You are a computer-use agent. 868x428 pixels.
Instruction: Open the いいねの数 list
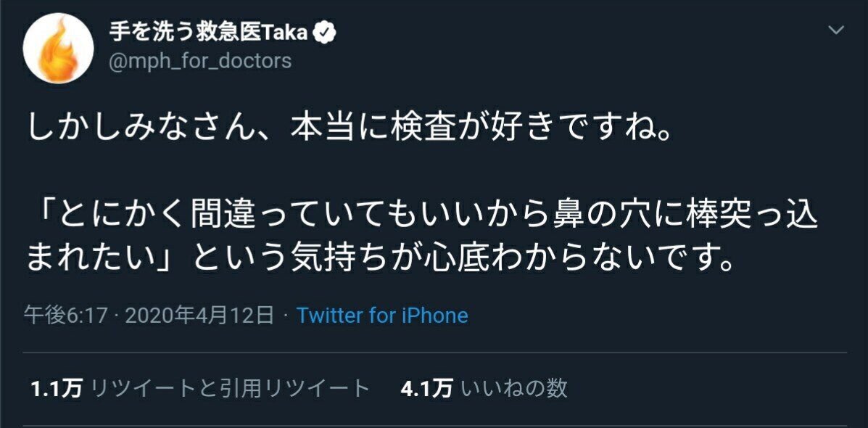[x=514, y=389]
